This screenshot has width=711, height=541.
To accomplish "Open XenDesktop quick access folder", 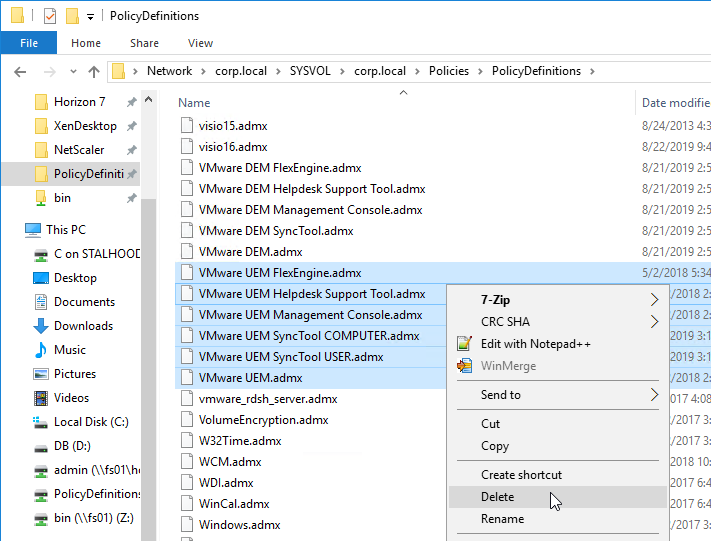I will [x=85, y=126].
